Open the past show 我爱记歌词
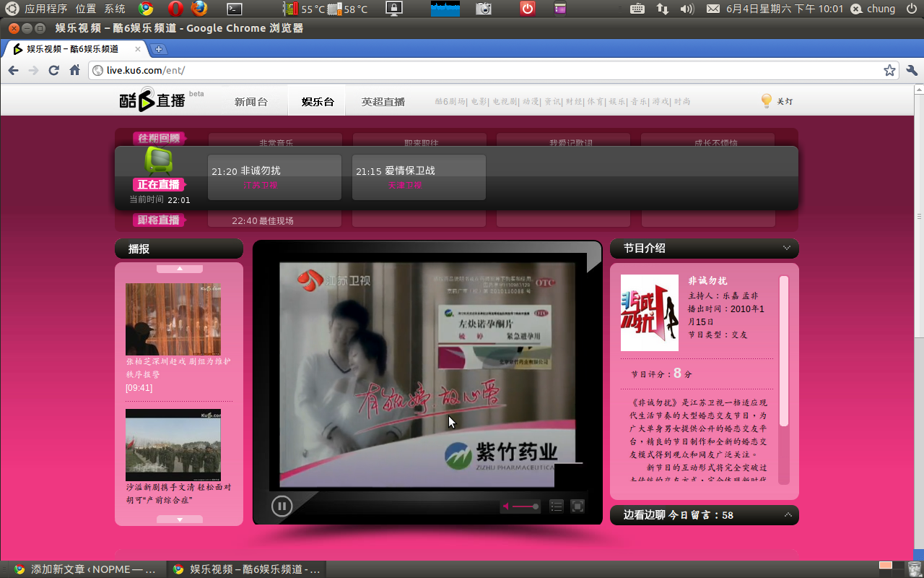924x578 pixels. (571, 142)
